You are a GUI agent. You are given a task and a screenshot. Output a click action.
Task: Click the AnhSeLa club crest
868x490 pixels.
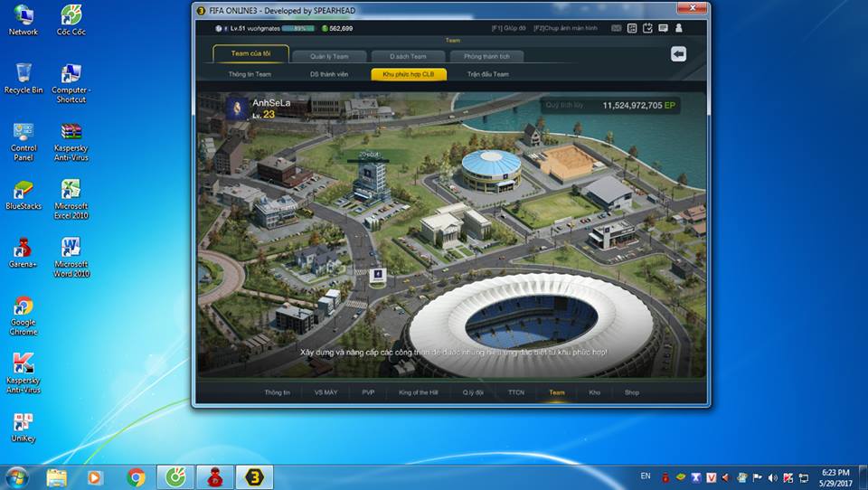point(237,108)
